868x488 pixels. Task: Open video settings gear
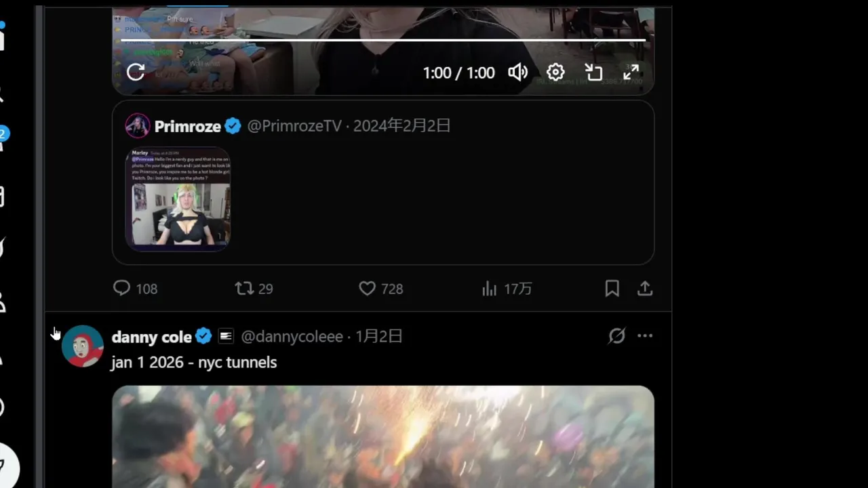point(555,73)
